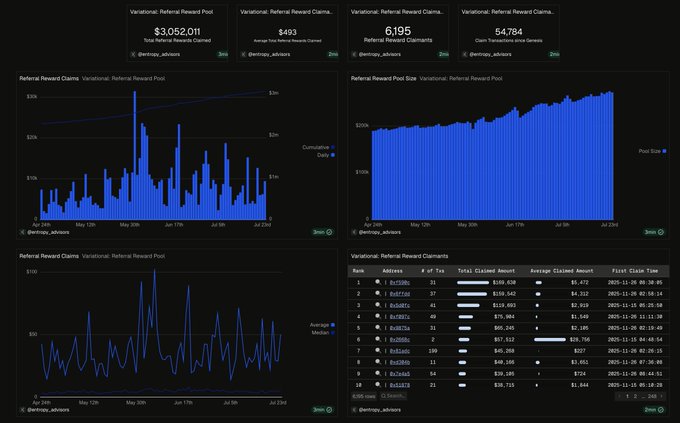This screenshot has height=423, width=680.
Task: Click magnifier icon in rank 4 row ($75,904)
Action: point(378,316)
